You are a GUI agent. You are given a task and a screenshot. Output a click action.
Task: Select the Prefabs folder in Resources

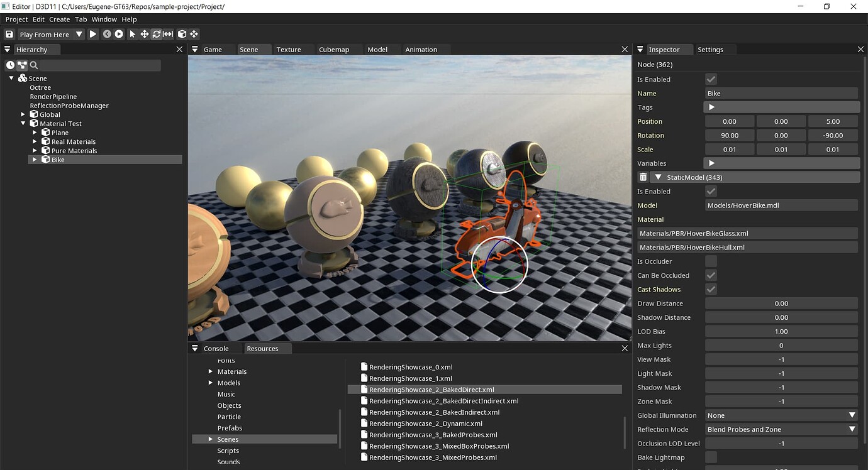230,428
